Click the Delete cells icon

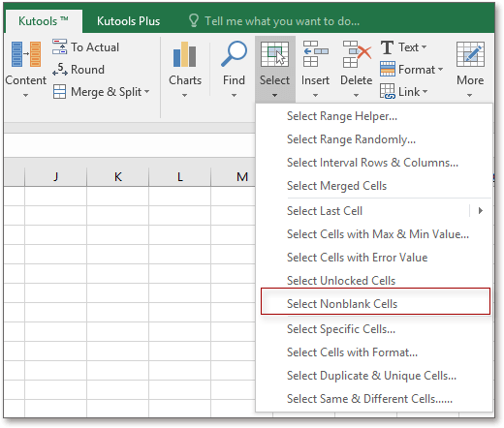pyautogui.click(x=357, y=54)
